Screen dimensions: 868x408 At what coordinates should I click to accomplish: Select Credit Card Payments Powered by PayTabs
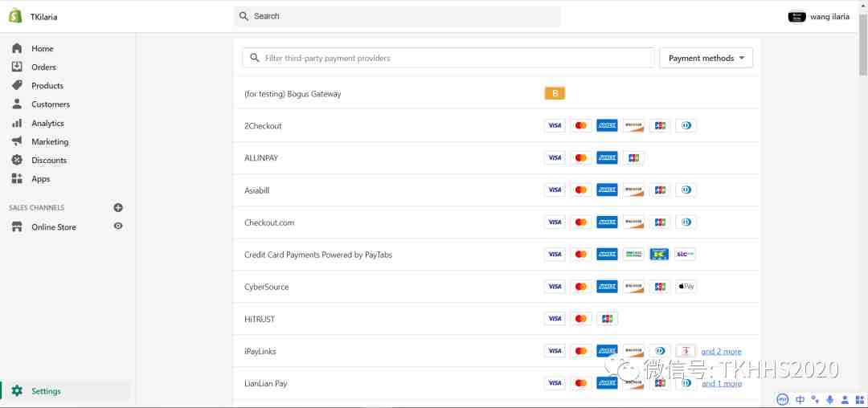click(318, 255)
